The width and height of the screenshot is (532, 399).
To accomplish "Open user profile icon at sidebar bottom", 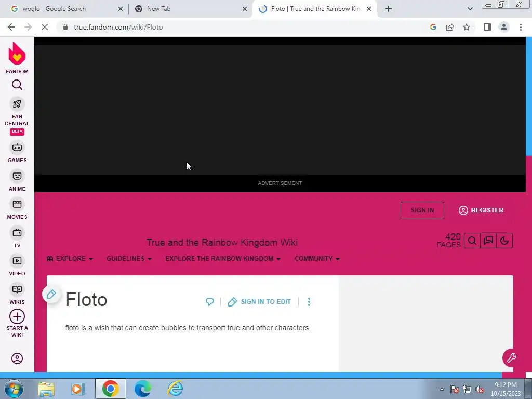I will 17,358.
